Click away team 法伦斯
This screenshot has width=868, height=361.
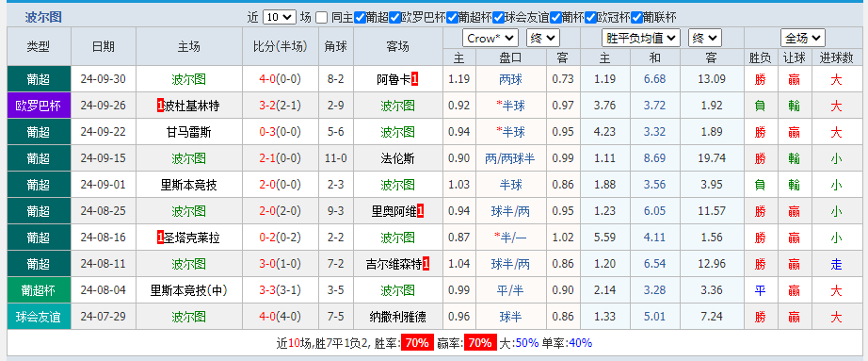pos(397,158)
